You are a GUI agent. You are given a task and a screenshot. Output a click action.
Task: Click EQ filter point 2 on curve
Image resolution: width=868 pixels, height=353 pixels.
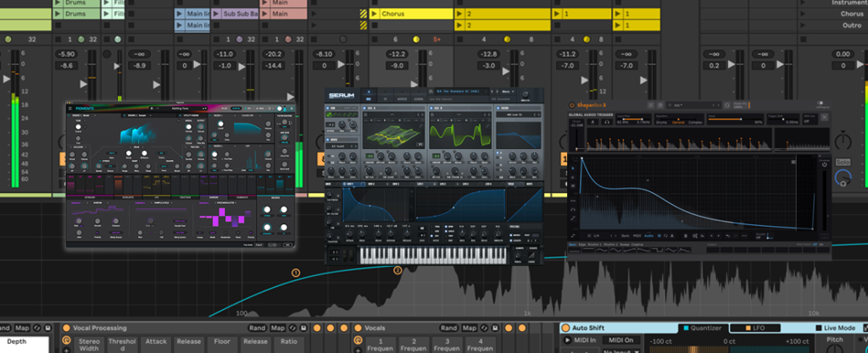coord(397,270)
